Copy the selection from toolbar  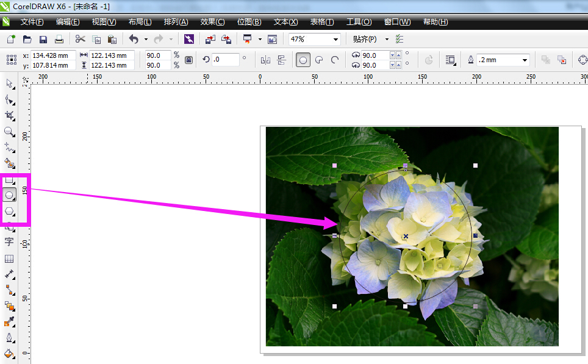(96, 40)
